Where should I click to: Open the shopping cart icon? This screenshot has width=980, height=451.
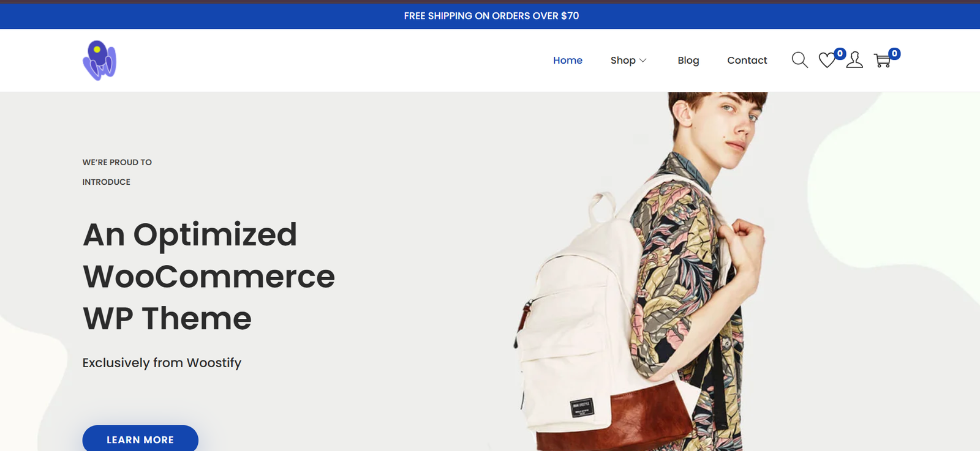[x=882, y=61]
